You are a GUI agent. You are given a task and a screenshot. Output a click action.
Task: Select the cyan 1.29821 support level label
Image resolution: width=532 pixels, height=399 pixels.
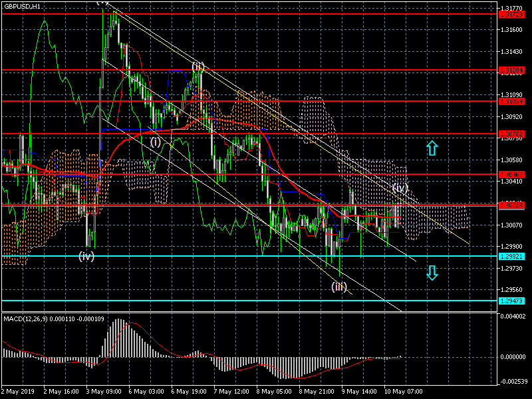(511, 257)
